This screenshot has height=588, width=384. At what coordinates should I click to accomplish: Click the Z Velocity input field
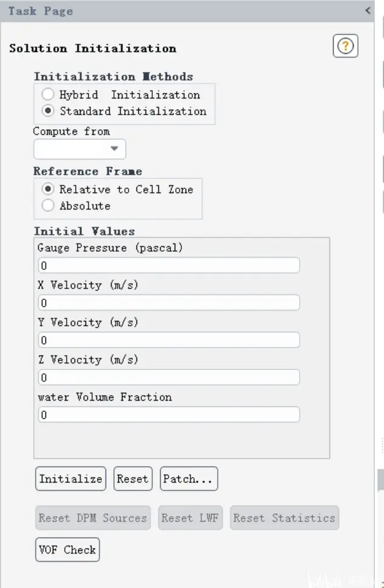pos(169,377)
